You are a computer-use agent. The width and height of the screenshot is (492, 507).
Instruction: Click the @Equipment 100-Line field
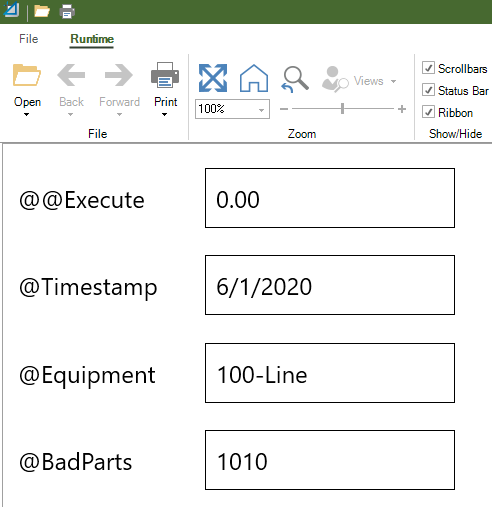click(x=330, y=373)
